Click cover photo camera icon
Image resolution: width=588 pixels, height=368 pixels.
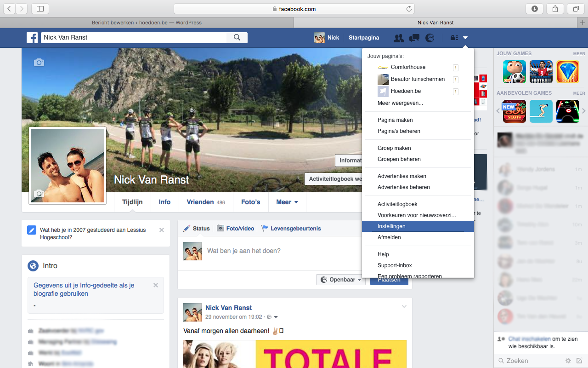coord(39,62)
